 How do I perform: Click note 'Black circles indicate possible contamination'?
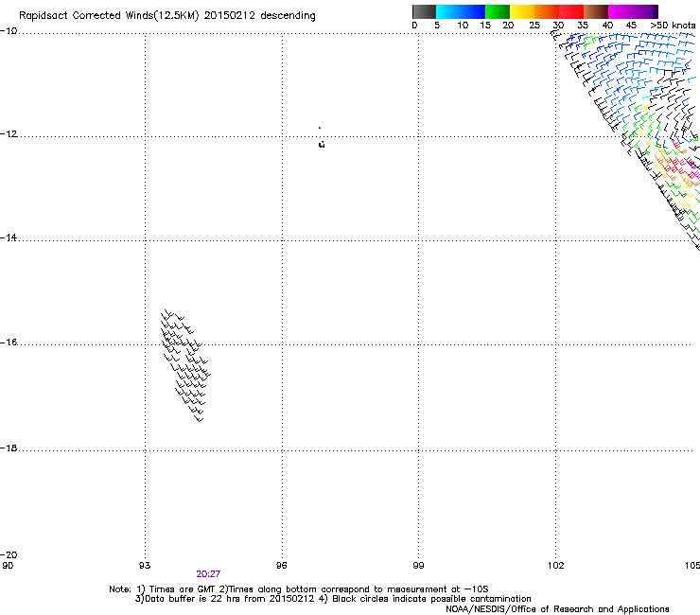pos(431,599)
